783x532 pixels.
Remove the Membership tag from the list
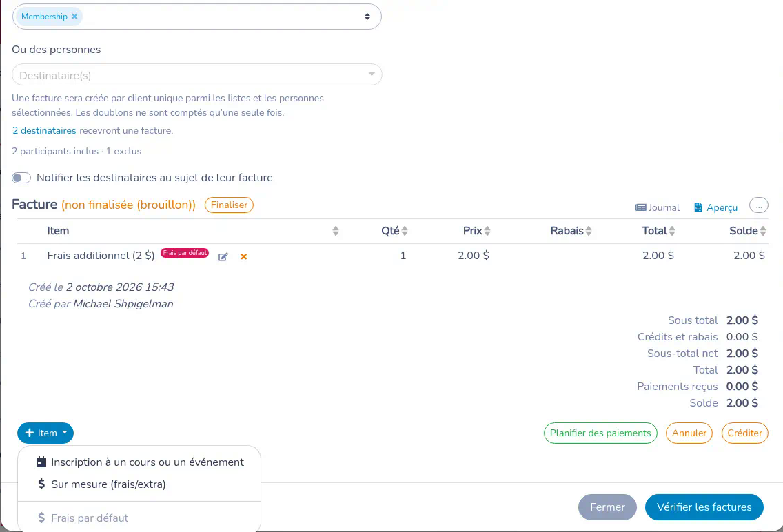point(74,17)
